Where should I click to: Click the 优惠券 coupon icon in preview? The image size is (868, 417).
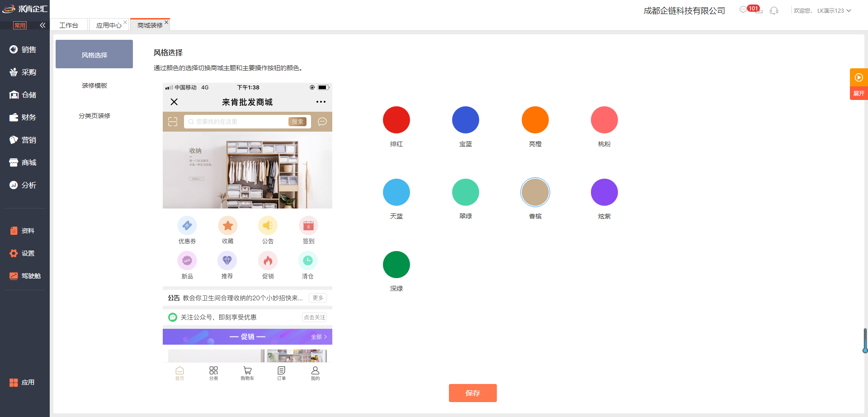[x=187, y=226]
